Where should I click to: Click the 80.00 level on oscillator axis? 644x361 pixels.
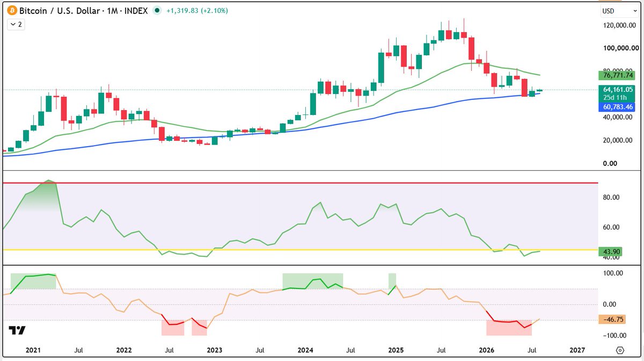click(x=612, y=197)
